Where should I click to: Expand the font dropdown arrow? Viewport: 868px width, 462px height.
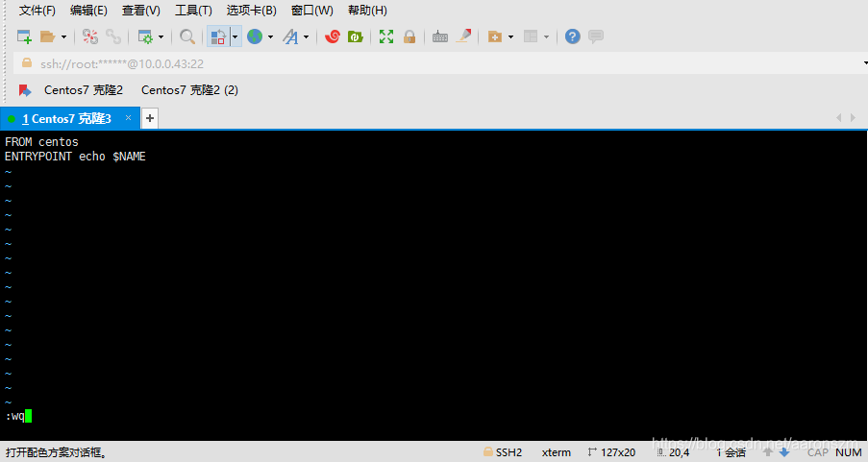tap(306, 37)
